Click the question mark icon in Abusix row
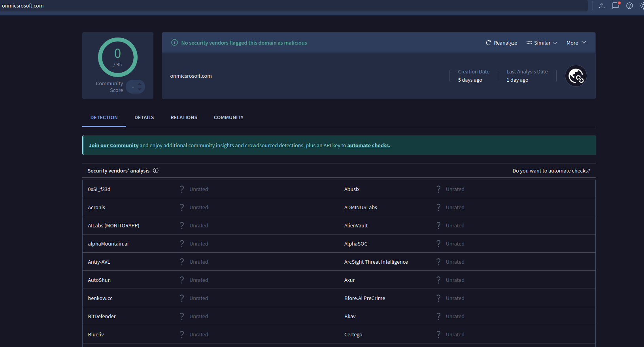 tap(438, 189)
